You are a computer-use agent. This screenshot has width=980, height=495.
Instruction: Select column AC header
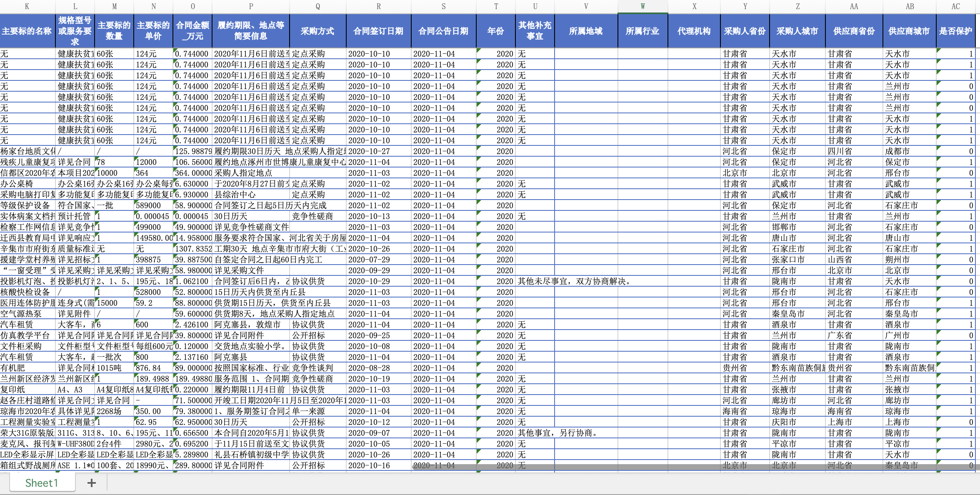point(955,6)
